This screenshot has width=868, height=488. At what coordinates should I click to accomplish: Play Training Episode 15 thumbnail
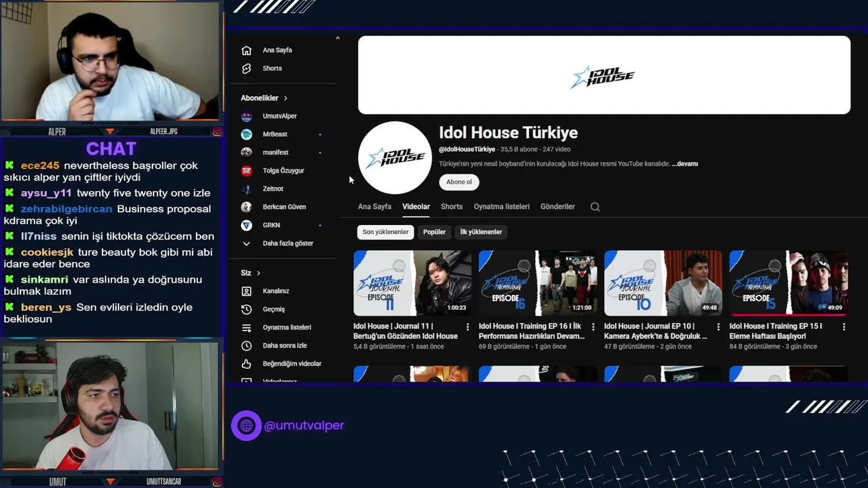click(789, 283)
